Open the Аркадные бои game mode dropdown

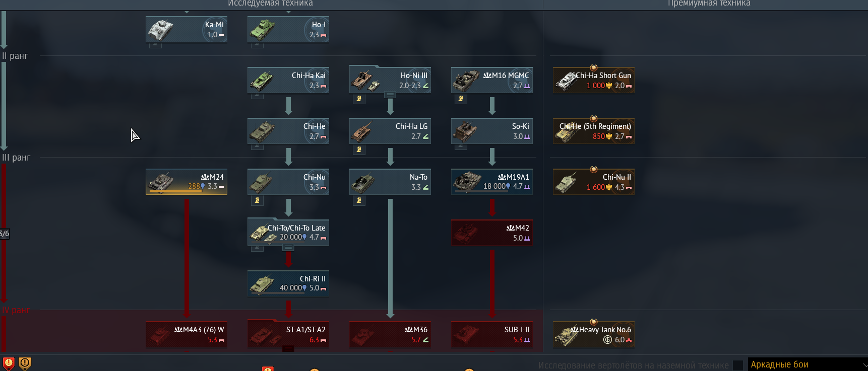click(808, 364)
